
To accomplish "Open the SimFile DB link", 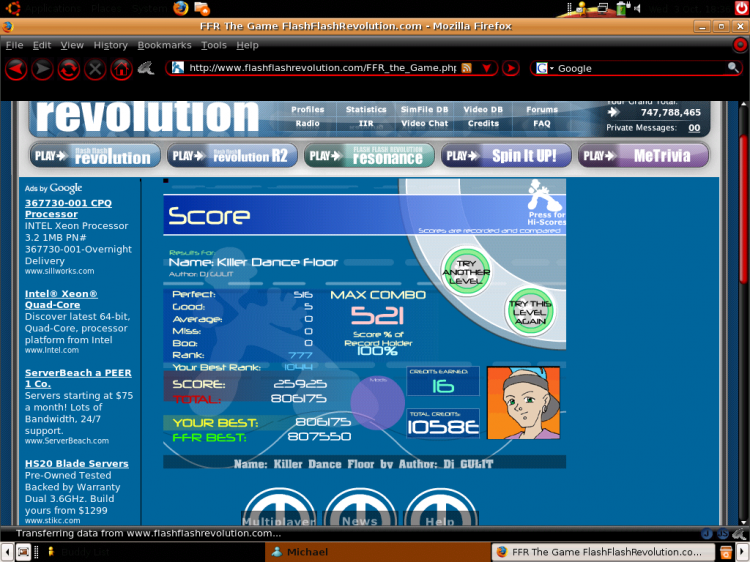I will tap(424, 110).
